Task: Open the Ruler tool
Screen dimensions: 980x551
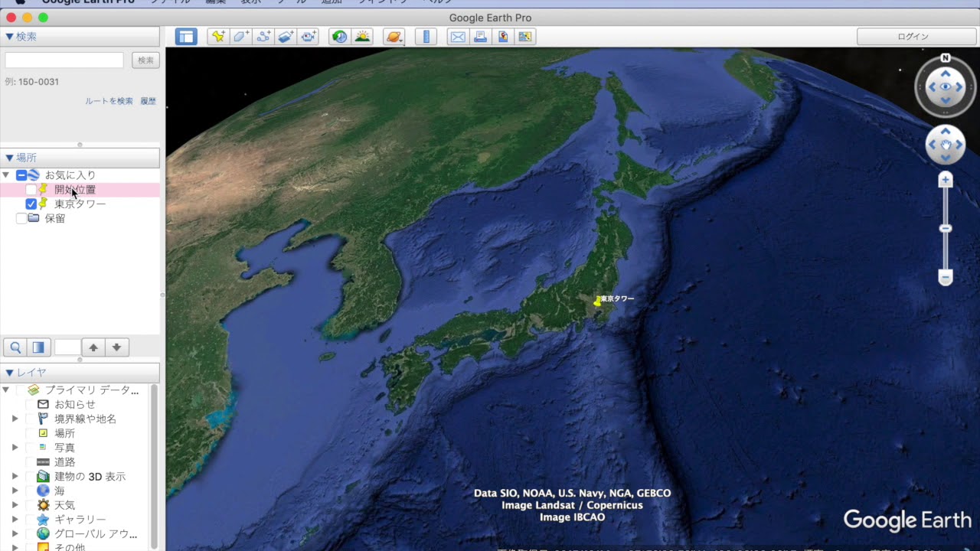Action: (x=426, y=36)
